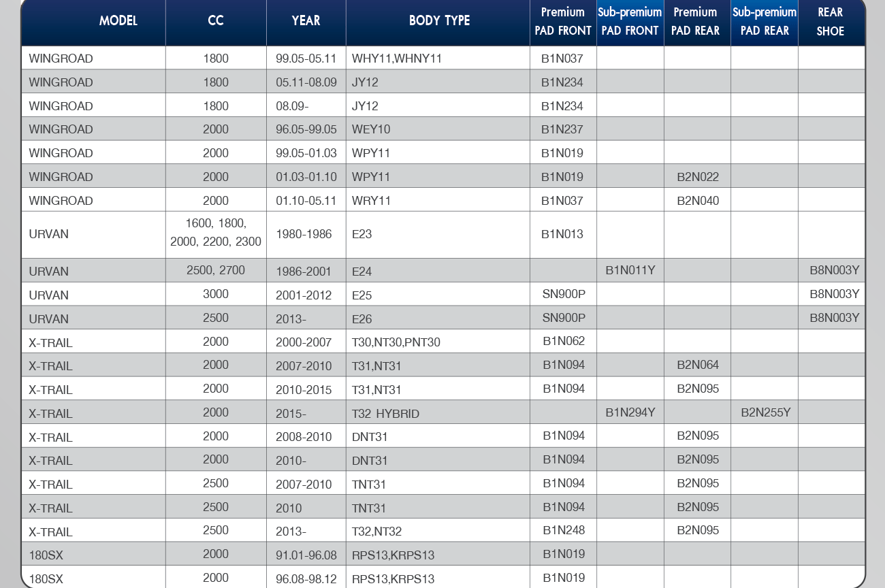
Task: Click year cell 05.11-08.09
Action: click(x=306, y=82)
